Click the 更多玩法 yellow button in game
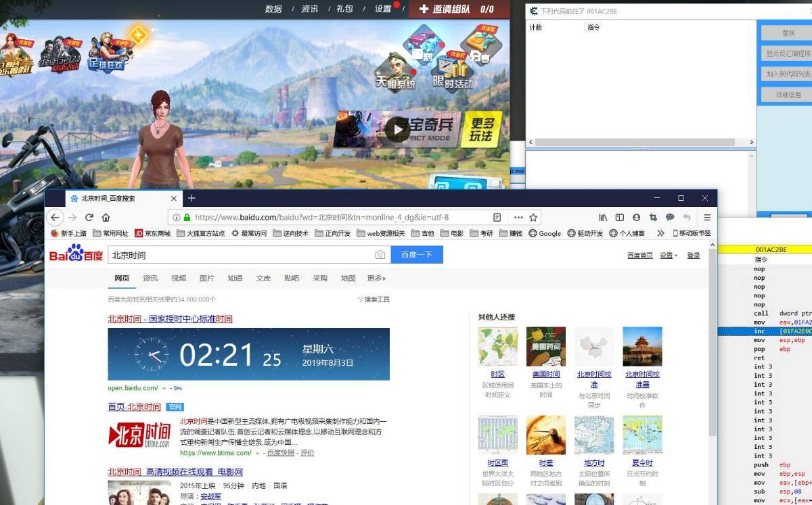Image resolution: width=812 pixels, height=505 pixels. (482, 130)
